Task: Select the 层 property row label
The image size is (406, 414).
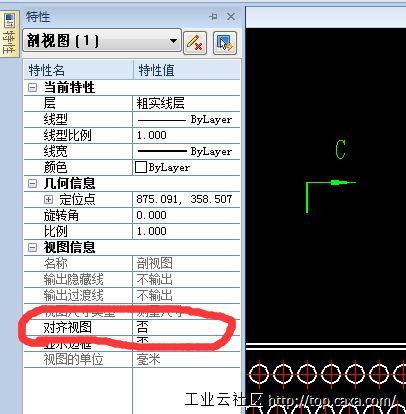Action: [x=50, y=103]
